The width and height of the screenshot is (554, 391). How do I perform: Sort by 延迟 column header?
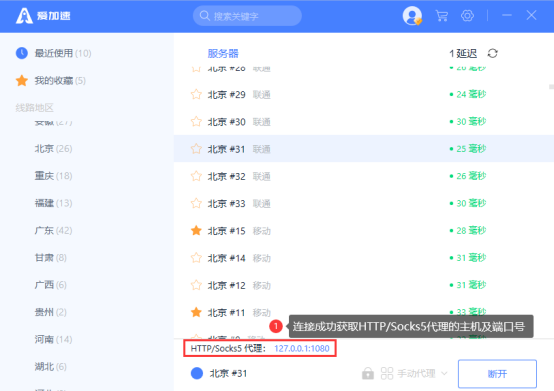pos(463,53)
